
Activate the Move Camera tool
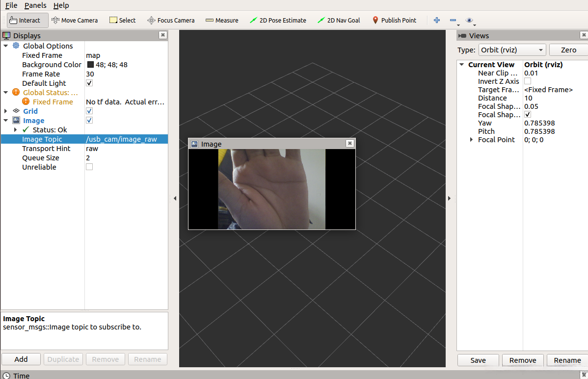[x=75, y=20]
